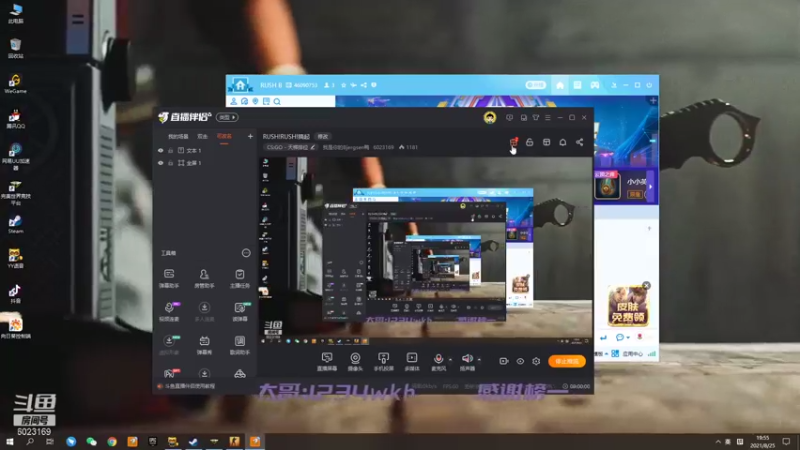Toggle lock on 全屏 1 source
Screen dimensions: 800x450
pyautogui.click(x=170, y=163)
